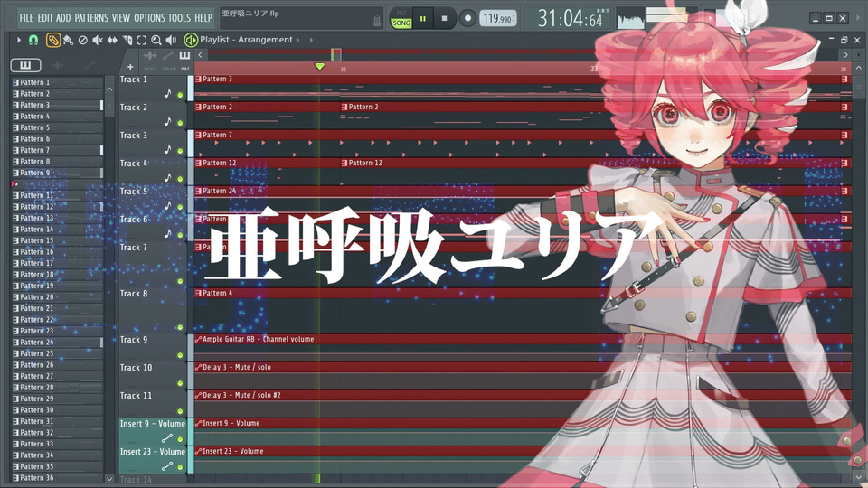Click Insert 9 - Volume automation icon
This screenshot has height=488, width=868.
[x=166, y=439]
